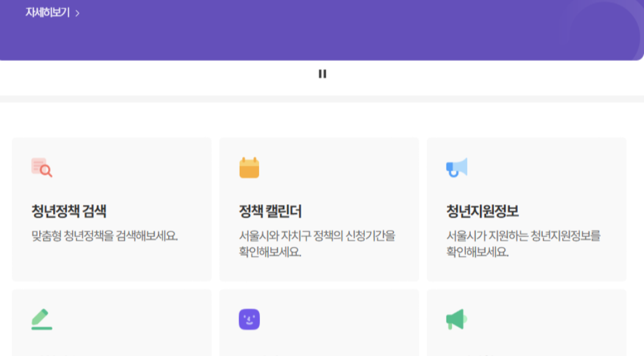Click description 서울시가 지원하는 청년지원정보를 확인해보세요
Screen dimensions: 644x356
(523, 244)
